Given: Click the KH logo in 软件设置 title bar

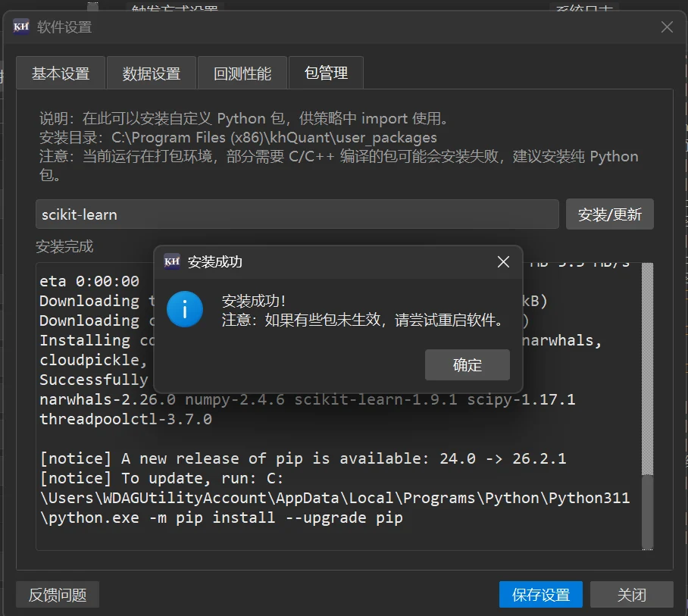Looking at the screenshot, I should 21,27.
